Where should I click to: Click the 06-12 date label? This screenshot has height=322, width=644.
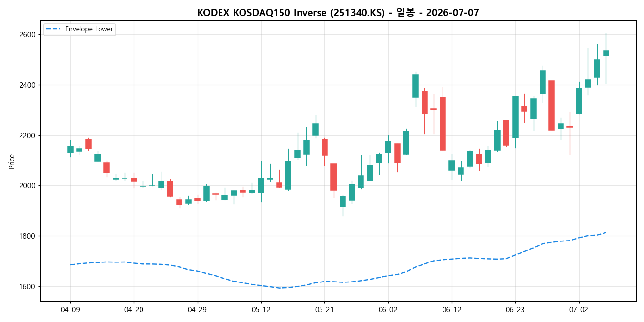[x=452, y=309]
